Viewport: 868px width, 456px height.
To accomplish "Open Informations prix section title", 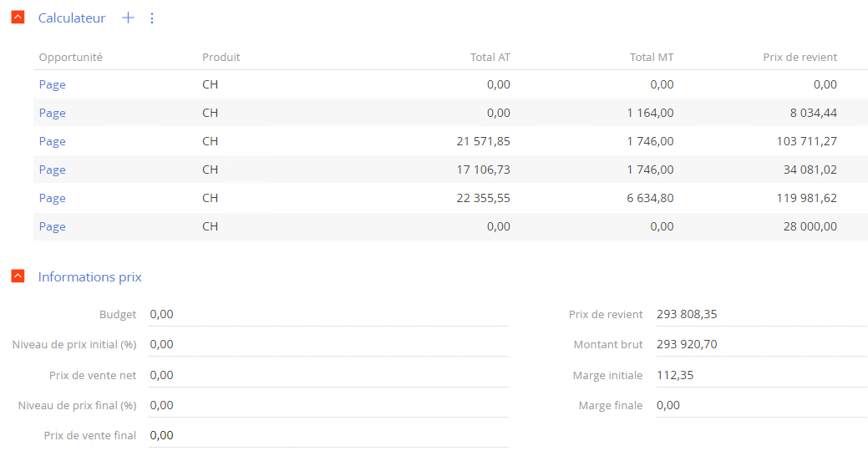I will [x=89, y=276].
